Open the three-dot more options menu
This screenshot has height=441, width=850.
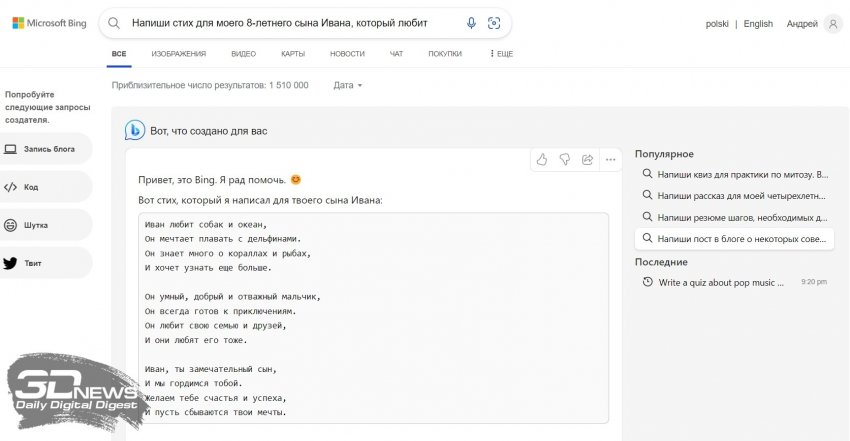609,159
